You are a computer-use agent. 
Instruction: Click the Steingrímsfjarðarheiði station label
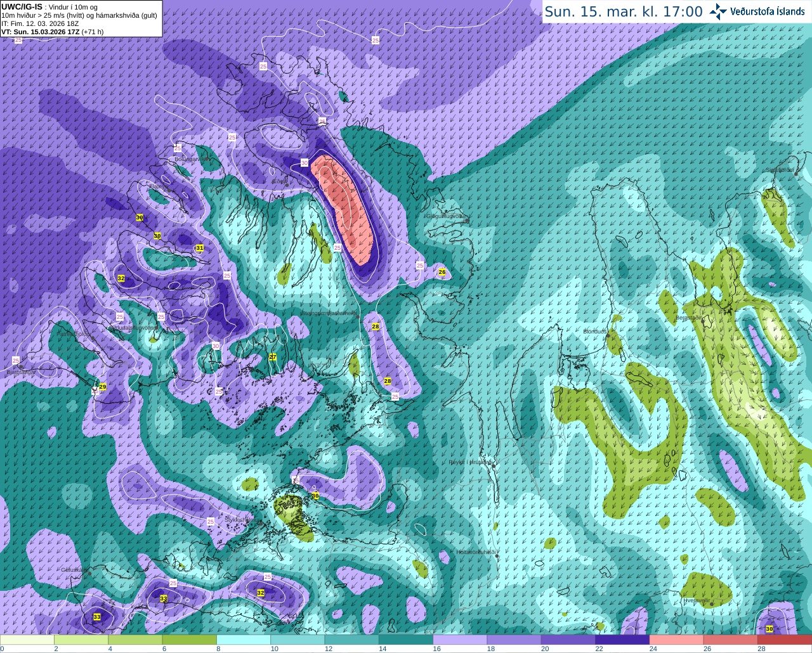pyautogui.click(x=329, y=313)
